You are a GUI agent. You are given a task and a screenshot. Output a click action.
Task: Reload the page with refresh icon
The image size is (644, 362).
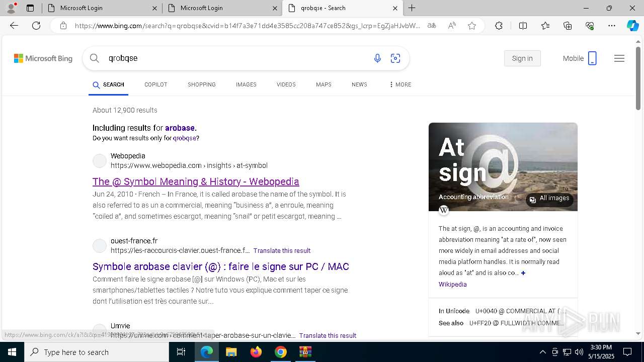36,26
